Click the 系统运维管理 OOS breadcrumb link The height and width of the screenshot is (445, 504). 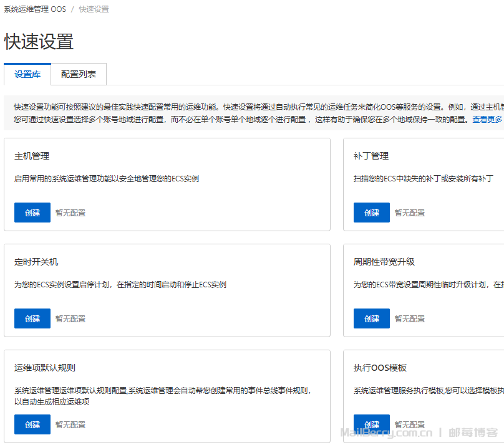click(x=35, y=9)
